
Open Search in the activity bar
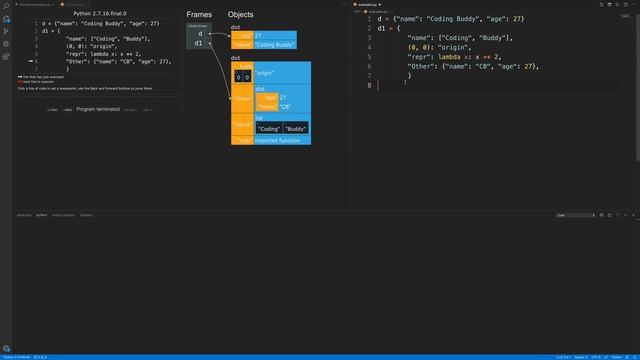[6, 6]
